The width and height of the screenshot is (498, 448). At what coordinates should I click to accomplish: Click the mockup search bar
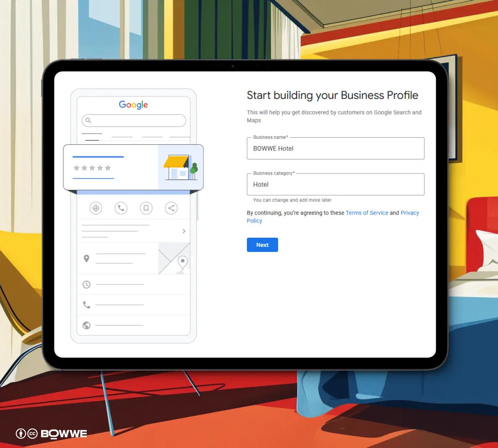(134, 121)
